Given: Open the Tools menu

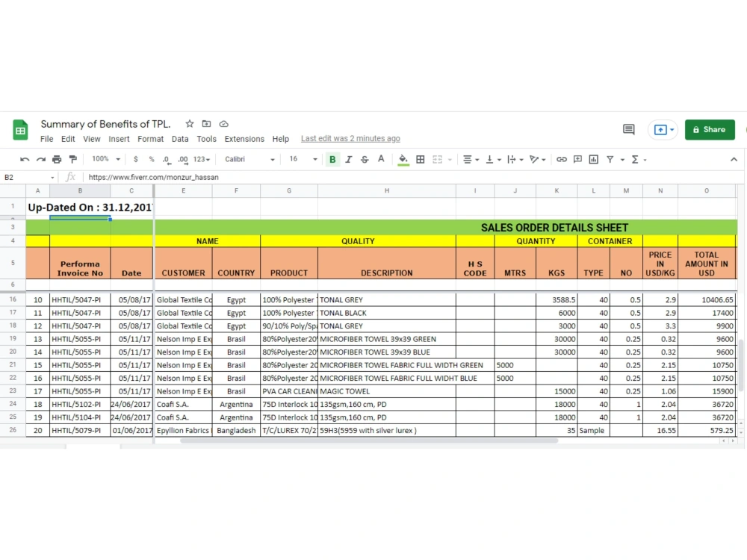Looking at the screenshot, I should [x=206, y=139].
